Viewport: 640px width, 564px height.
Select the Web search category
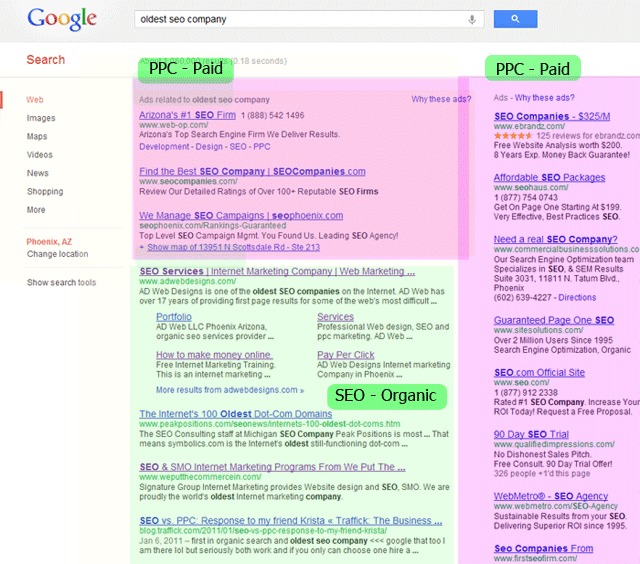[35, 100]
